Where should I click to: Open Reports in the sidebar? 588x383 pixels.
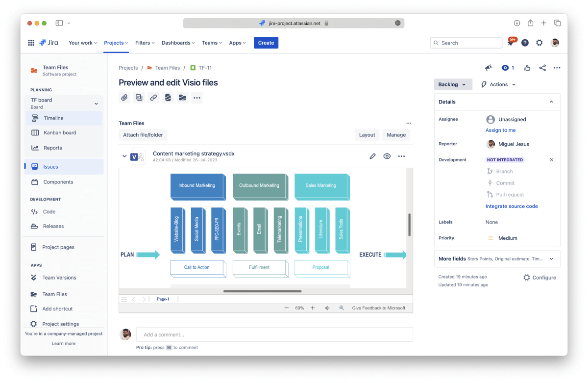pos(64,148)
